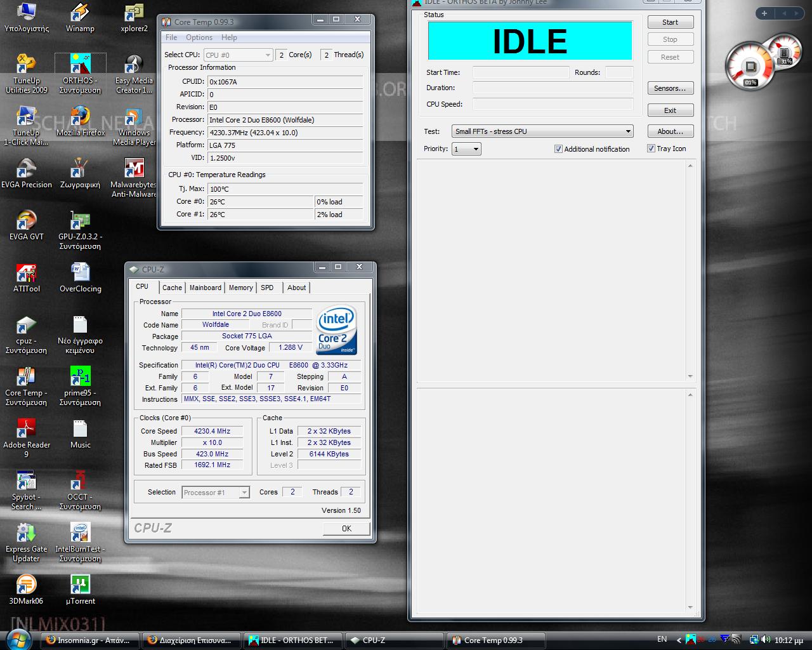Viewport: 812px width, 650px height.
Task: Open the Options menu in Core Temp
Action: click(199, 37)
